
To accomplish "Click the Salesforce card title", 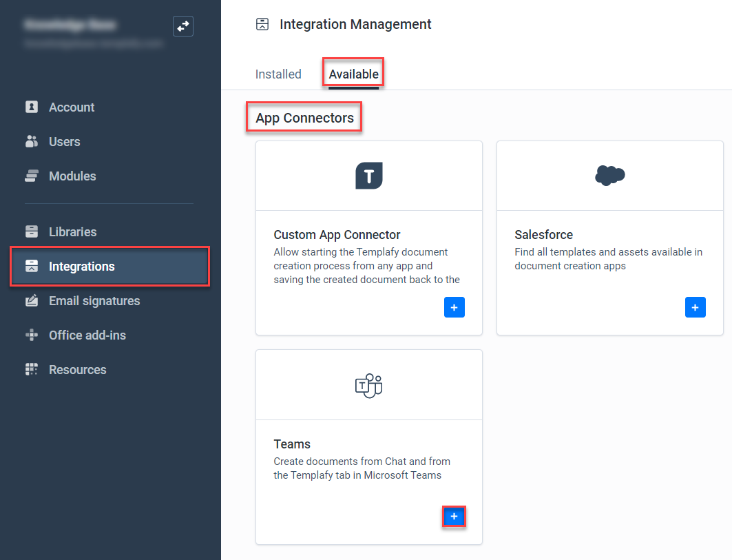I will pyautogui.click(x=543, y=234).
